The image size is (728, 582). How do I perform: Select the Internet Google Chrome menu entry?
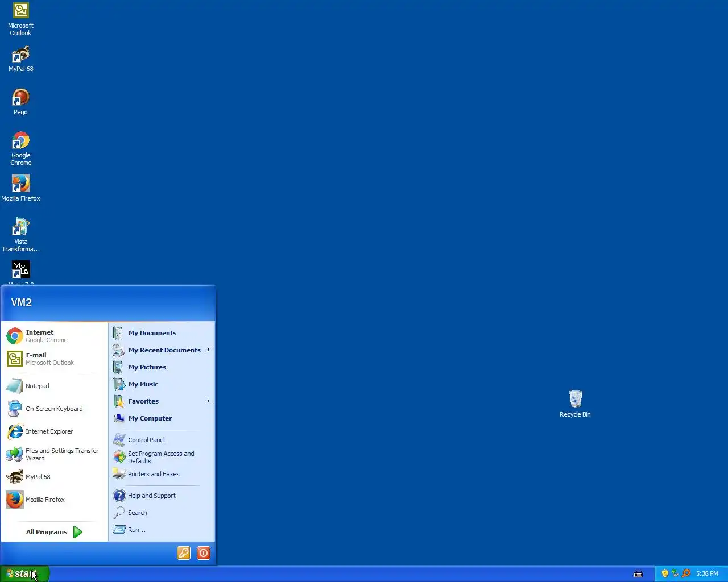(55, 336)
